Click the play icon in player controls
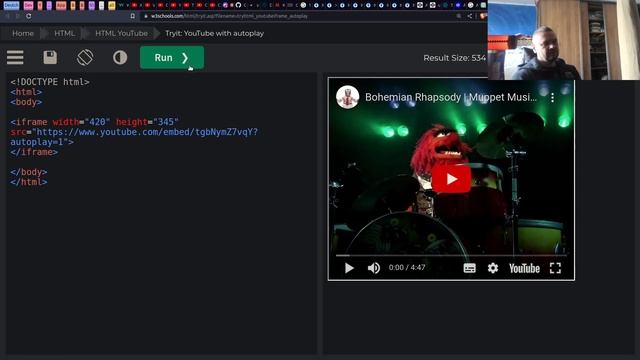The height and width of the screenshot is (360, 640). 349,268
